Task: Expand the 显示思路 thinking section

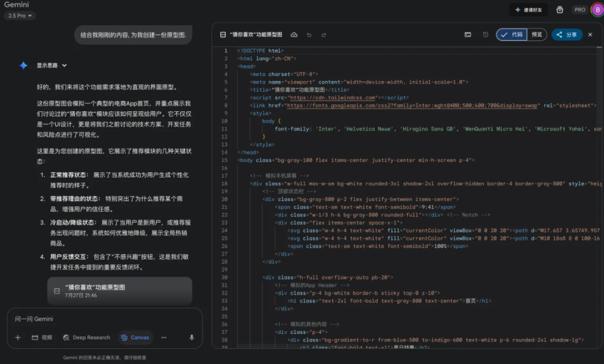Action: (x=52, y=65)
